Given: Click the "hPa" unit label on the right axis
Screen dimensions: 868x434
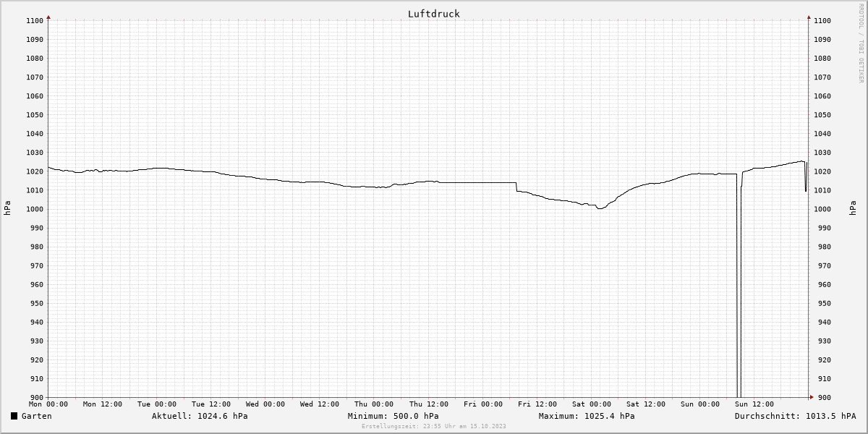Looking at the screenshot, I should [x=854, y=208].
